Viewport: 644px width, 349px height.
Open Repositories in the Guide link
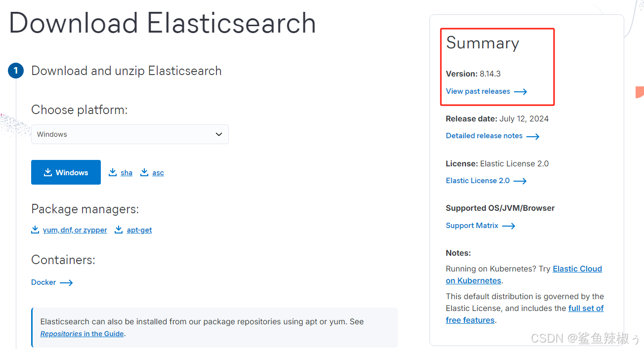[x=82, y=334]
